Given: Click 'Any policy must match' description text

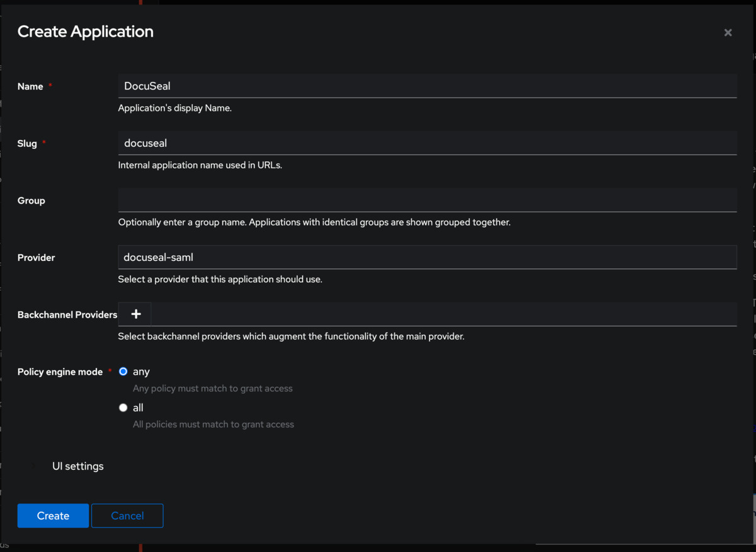Looking at the screenshot, I should (212, 389).
